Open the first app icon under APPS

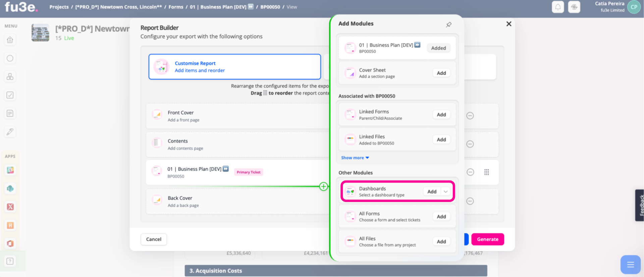(10, 170)
